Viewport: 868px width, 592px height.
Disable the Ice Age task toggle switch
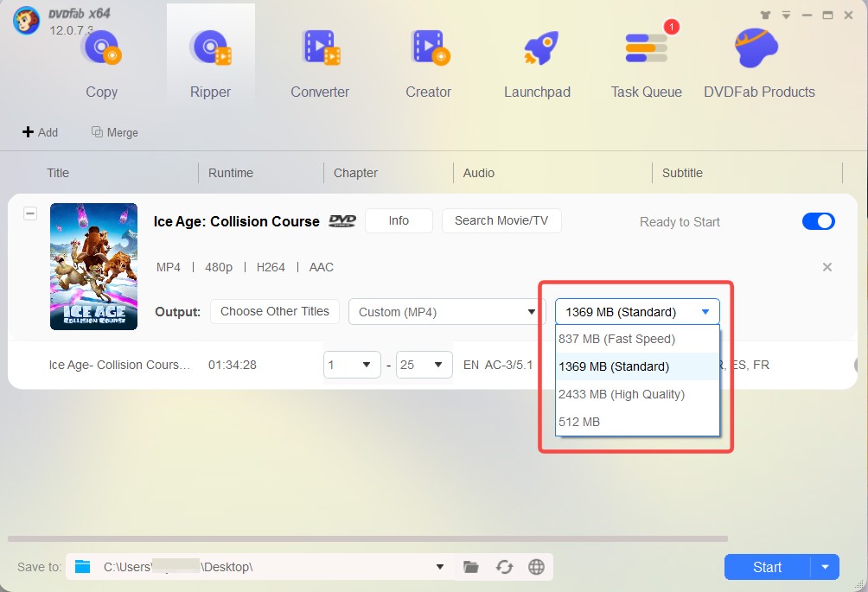tap(818, 221)
